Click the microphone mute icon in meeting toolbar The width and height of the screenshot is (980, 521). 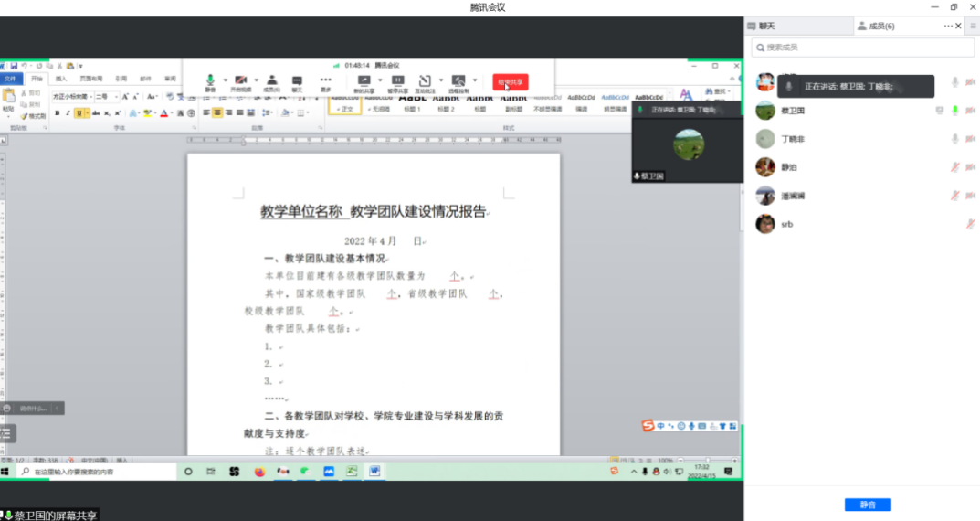[210, 81]
